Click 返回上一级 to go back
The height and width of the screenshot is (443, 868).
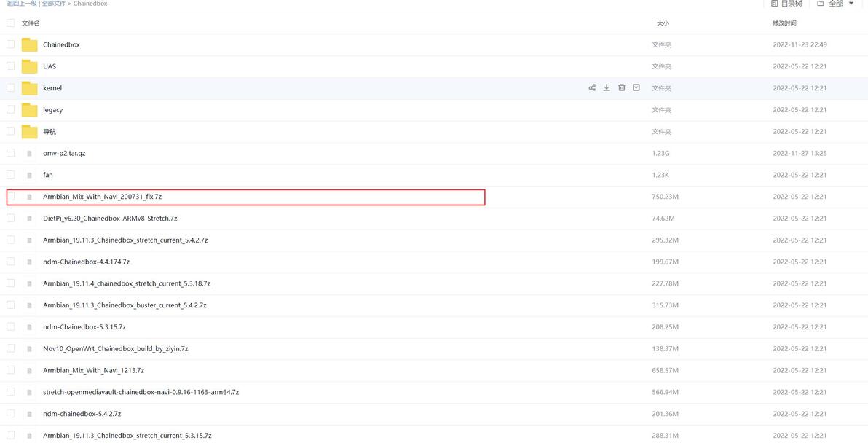click(22, 4)
